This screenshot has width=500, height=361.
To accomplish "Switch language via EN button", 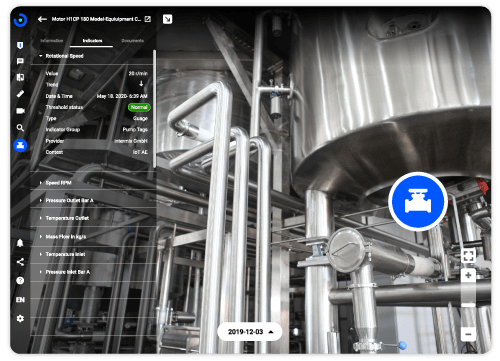I will click(x=20, y=300).
